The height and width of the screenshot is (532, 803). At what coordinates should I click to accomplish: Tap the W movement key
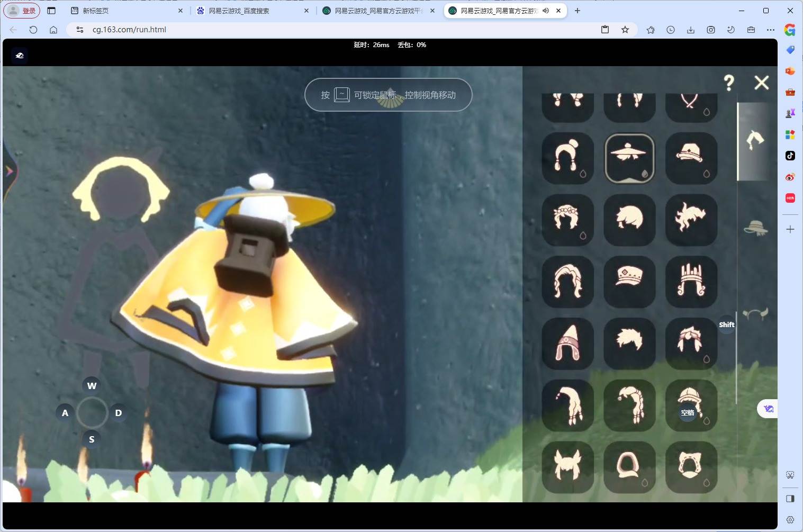[92, 385]
